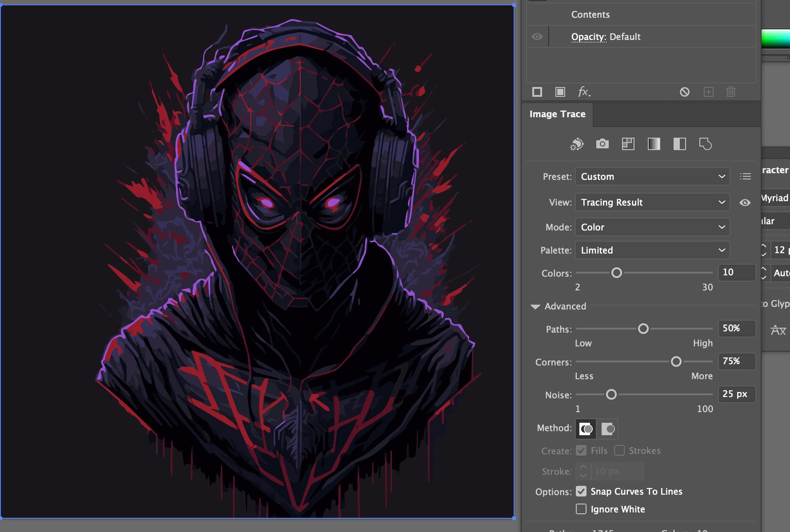Toggle visibility eye of the Opacity row
This screenshot has width=790, height=532.
pos(537,36)
